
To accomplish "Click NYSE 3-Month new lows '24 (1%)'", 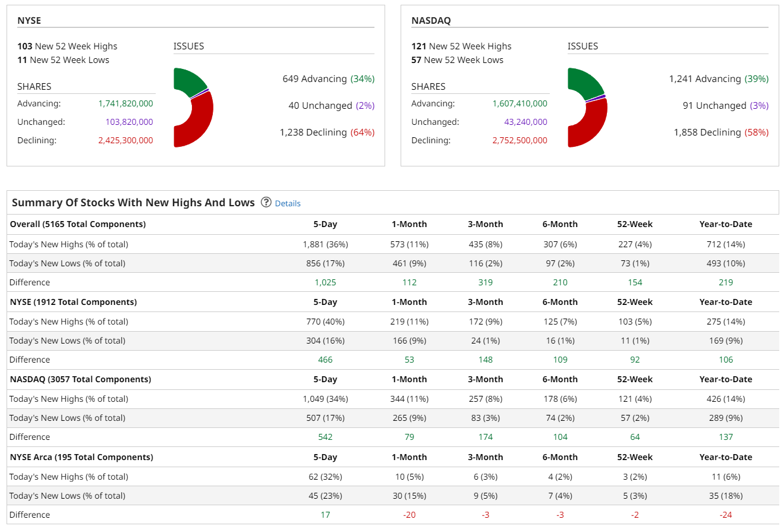I will coord(486,341).
